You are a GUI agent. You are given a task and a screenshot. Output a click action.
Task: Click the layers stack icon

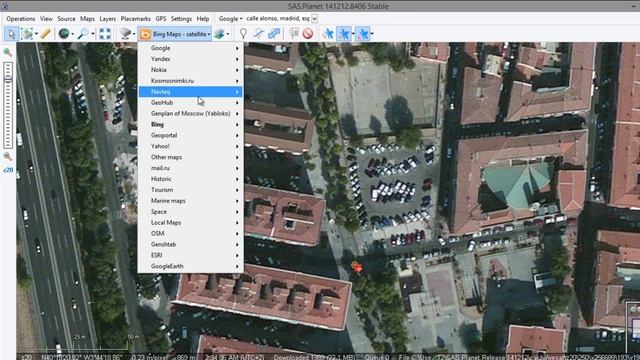coord(220,34)
